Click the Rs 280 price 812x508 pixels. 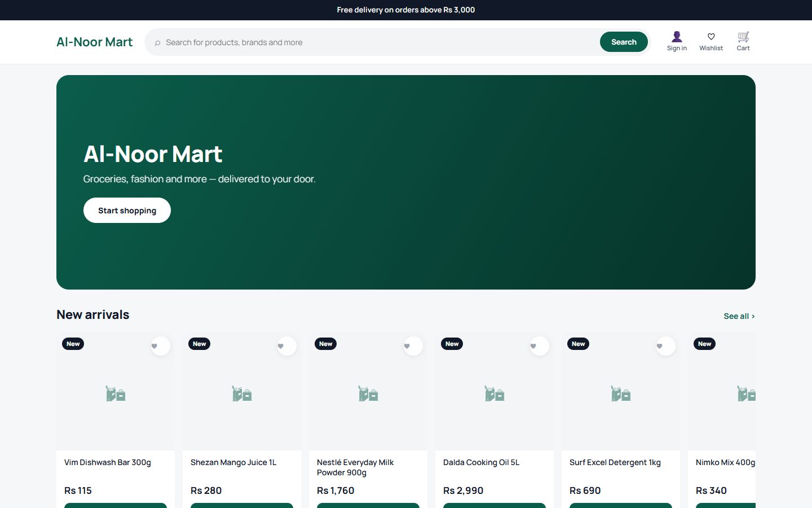[206, 491]
